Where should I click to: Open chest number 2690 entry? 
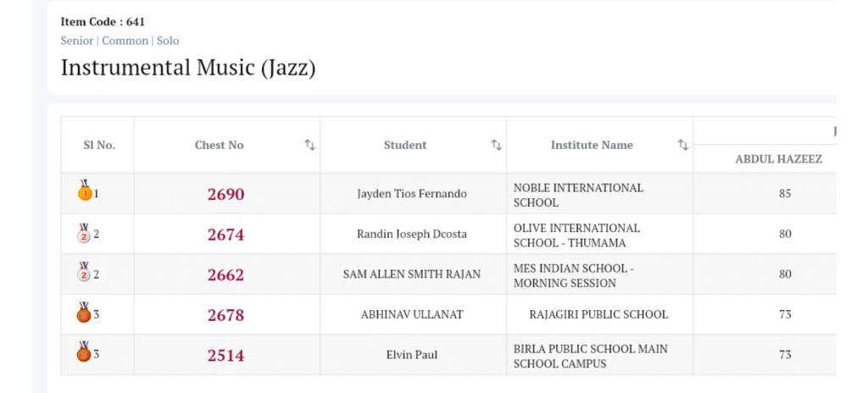click(x=225, y=194)
